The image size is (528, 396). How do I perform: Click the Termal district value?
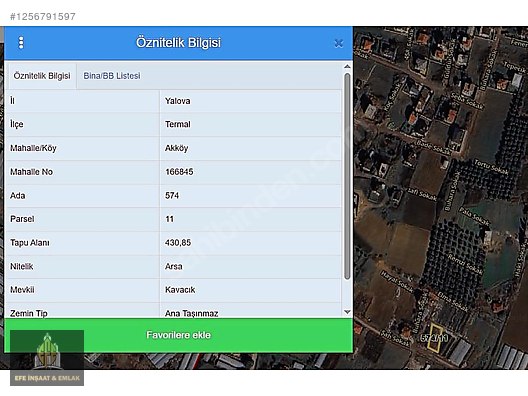177,124
